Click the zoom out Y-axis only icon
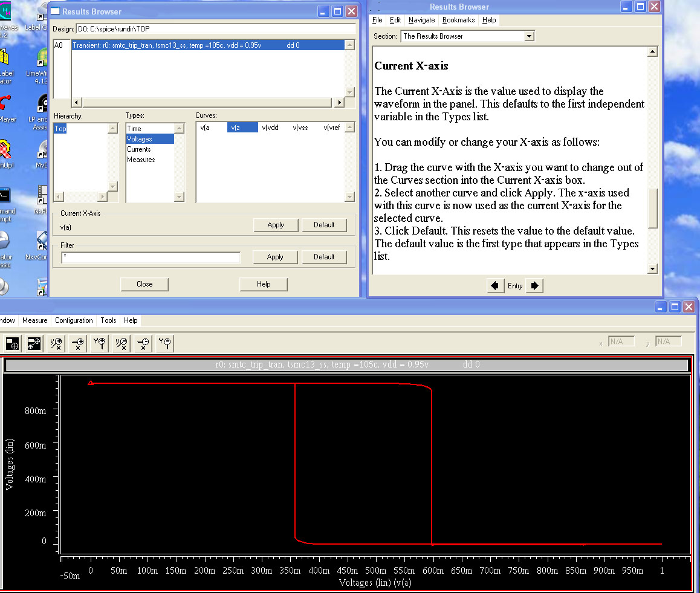 tap(164, 344)
